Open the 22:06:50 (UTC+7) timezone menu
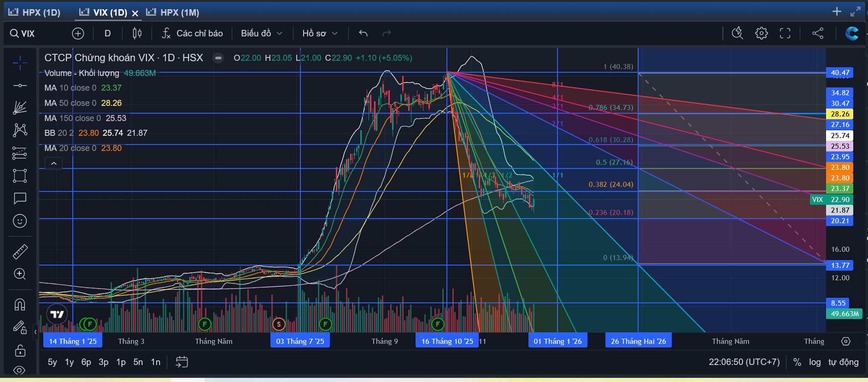This screenshot has width=868, height=382. [744, 362]
